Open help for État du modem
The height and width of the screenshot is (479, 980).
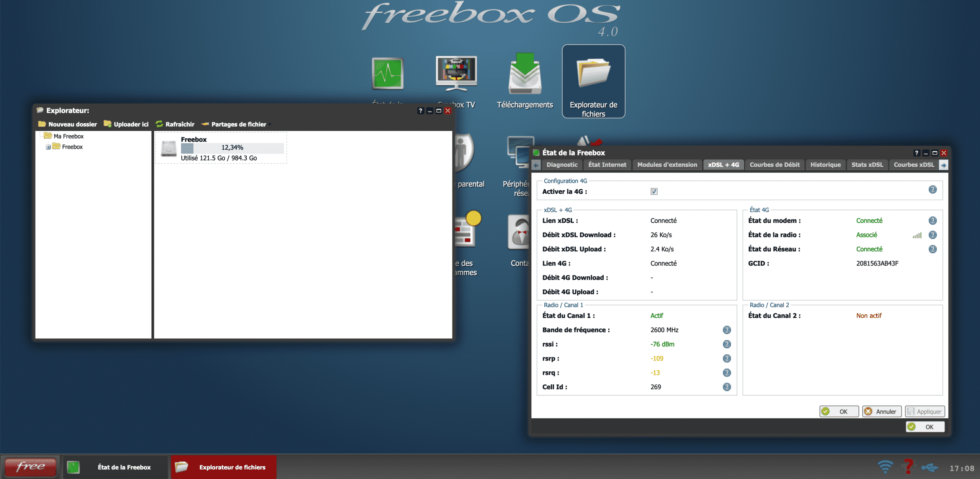(x=933, y=220)
